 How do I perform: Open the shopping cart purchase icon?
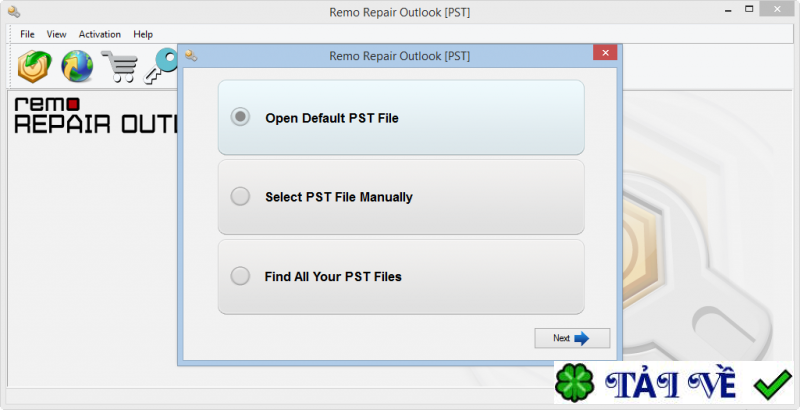(x=120, y=66)
